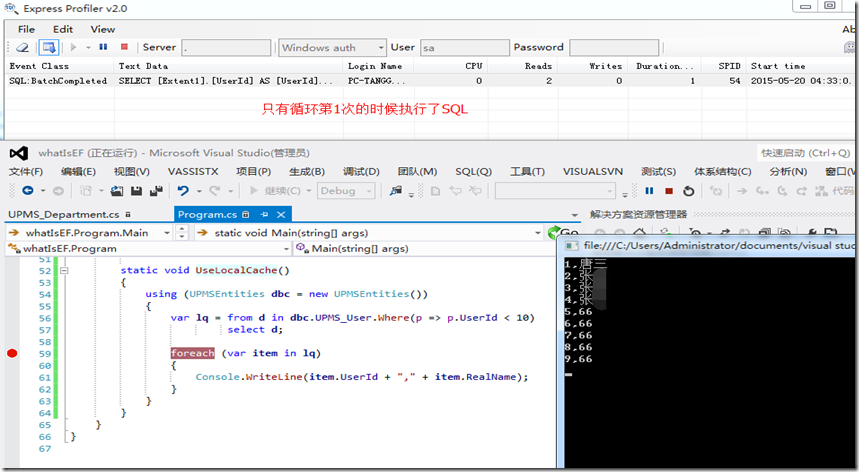Screen dimensions: 859x472
Task: Stop the trace in Express Profiler
Action: 124,47
